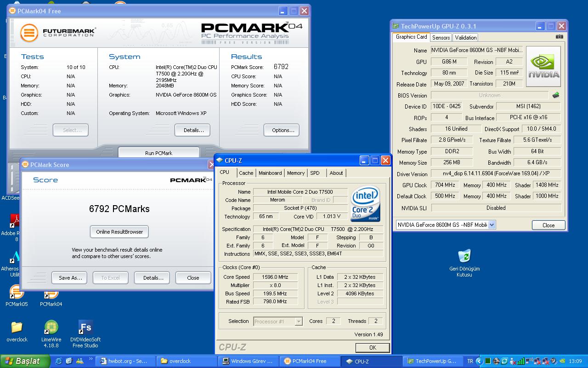Open Details in the PCMark Score dialog
This screenshot has height=368, width=588.
coord(153,278)
